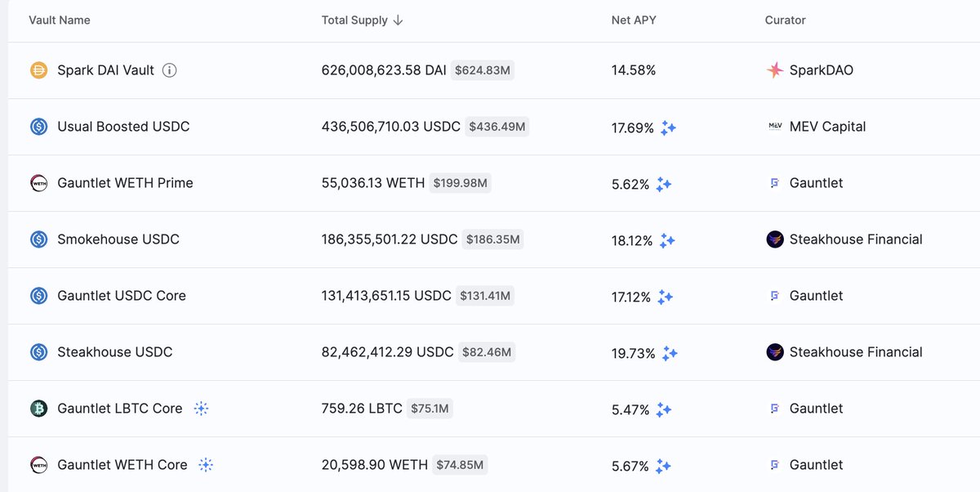This screenshot has width=980, height=492.
Task: Click the Steakhouse Financial logo in Steakhouse USDC row
Action: pos(775,352)
